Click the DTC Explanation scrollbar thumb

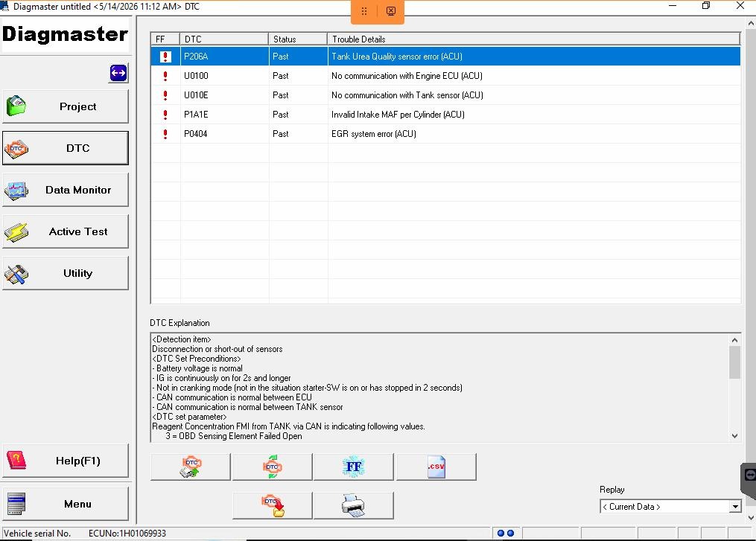tap(734, 362)
